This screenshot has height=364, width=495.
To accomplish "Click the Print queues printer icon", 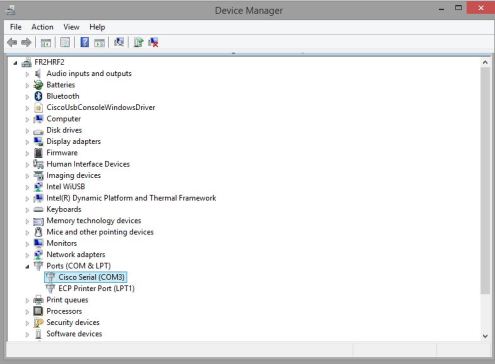I will 38,300.
